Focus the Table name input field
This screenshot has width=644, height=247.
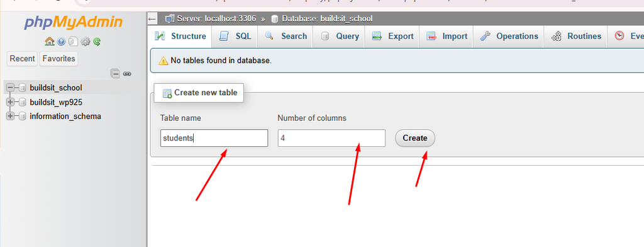coord(214,138)
